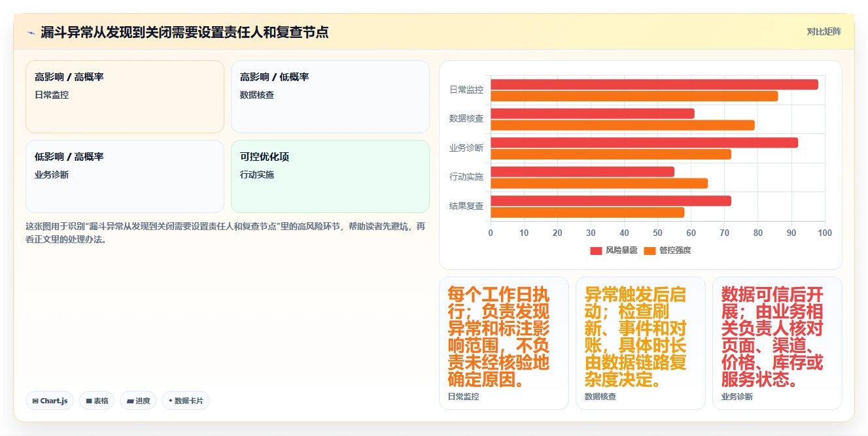Viewport: 868px width, 436px height.
Task: Click 日常监控 text in the 高影响 / 高概率 card
Action: click(52, 95)
